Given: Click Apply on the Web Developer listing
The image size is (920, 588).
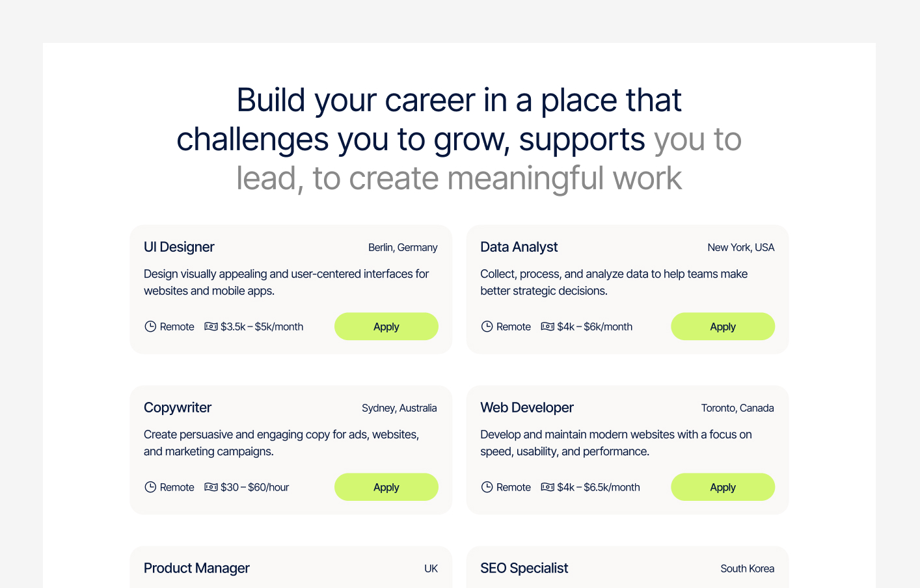Looking at the screenshot, I should pos(723,487).
